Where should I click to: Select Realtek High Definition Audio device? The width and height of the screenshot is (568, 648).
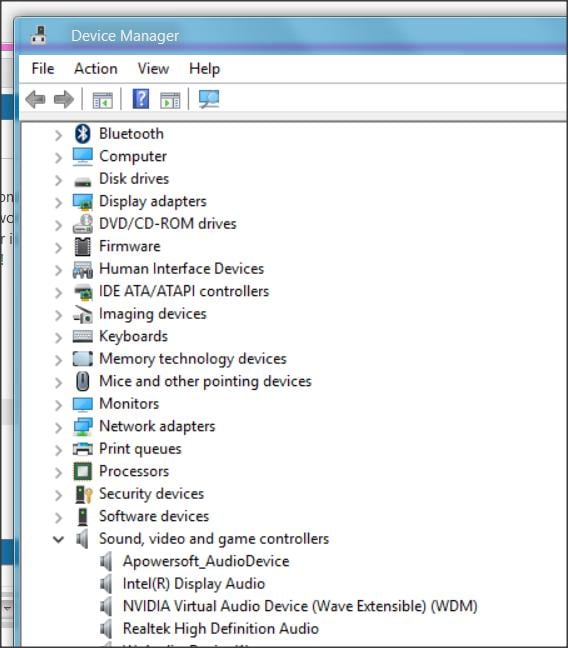click(221, 629)
